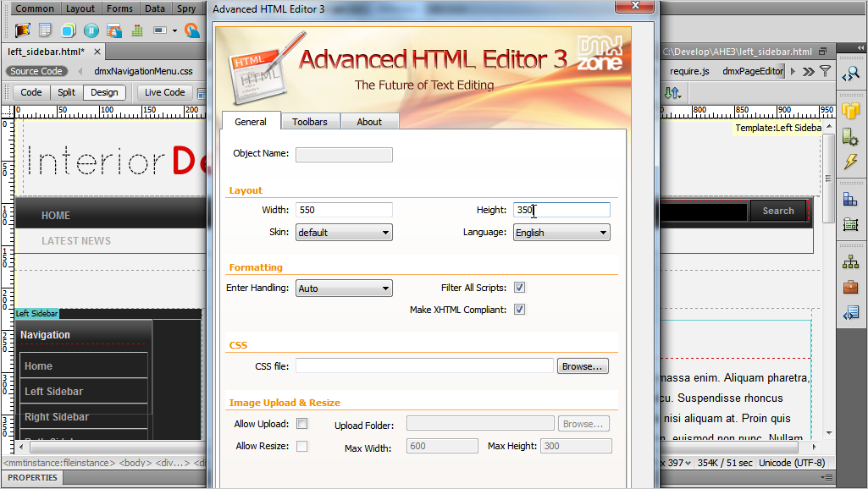
Task: Click the document vertical scrollbar thumb
Action: point(829,179)
